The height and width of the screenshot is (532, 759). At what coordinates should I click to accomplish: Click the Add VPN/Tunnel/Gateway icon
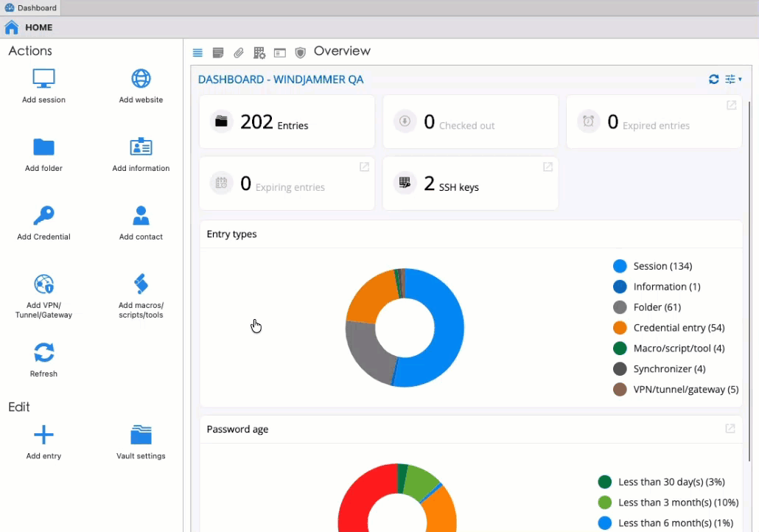pos(43,284)
